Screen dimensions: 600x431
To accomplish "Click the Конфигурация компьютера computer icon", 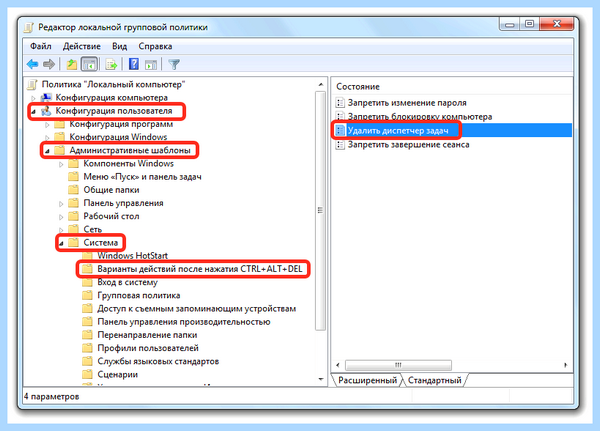I will tap(46, 97).
